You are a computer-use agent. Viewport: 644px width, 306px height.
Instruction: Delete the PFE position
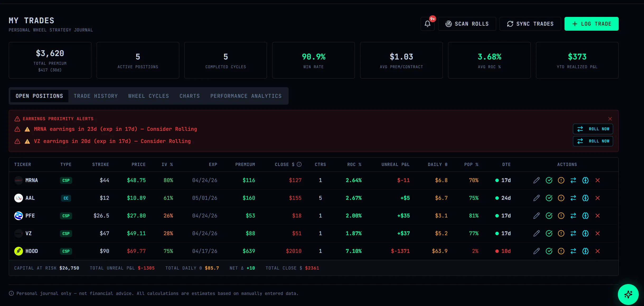pyautogui.click(x=598, y=216)
